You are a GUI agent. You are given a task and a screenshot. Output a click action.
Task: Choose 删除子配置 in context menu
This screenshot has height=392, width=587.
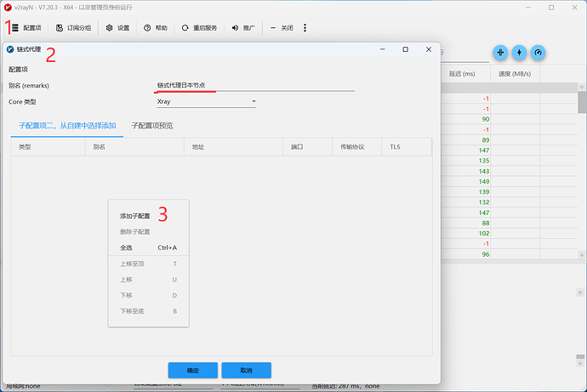point(148,232)
